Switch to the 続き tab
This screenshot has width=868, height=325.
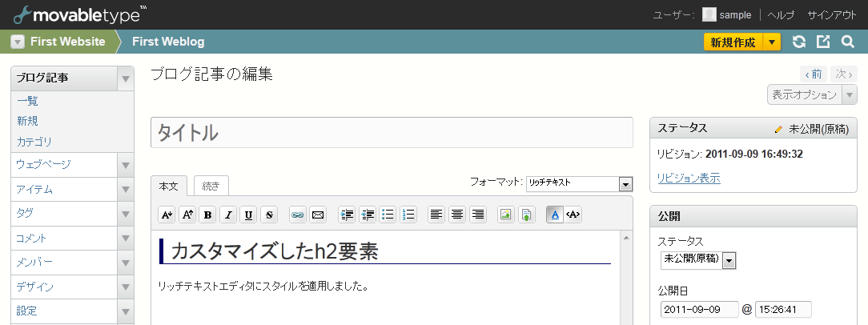(x=211, y=186)
